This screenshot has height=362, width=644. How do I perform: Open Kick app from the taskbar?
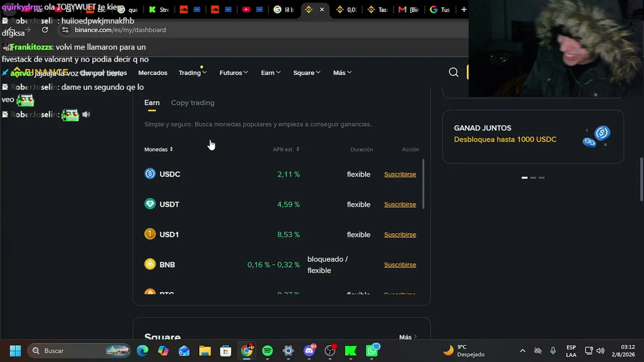click(x=351, y=350)
